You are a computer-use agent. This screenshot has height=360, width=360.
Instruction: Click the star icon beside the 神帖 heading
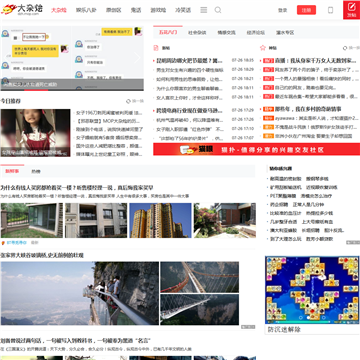[263, 48]
